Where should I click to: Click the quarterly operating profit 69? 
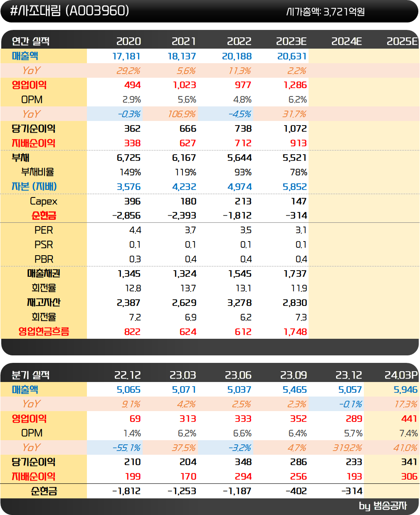(x=135, y=419)
